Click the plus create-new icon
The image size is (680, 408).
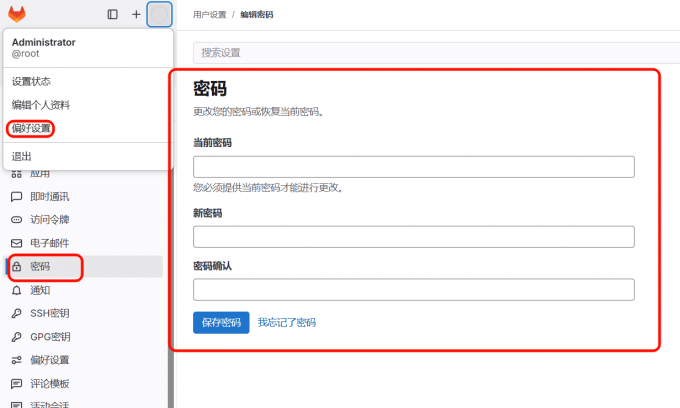tap(136, 14)
